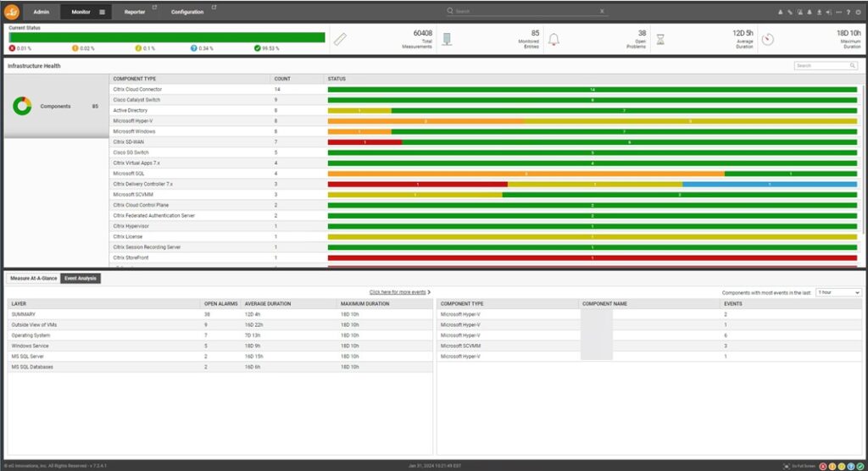
Task: Click the Citrix License row
Action: pos(486,237)
